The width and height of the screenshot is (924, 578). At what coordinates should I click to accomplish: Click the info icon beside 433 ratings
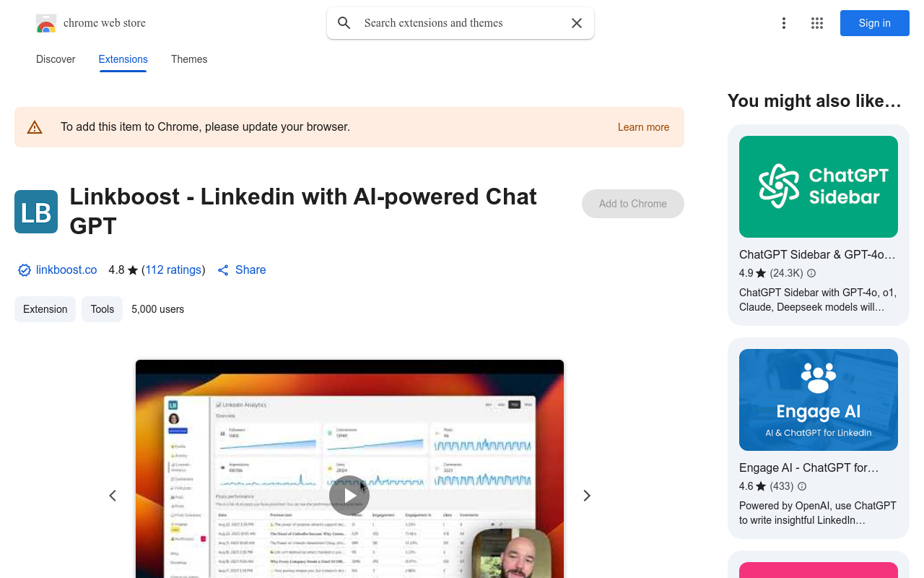tap(802, 486)
